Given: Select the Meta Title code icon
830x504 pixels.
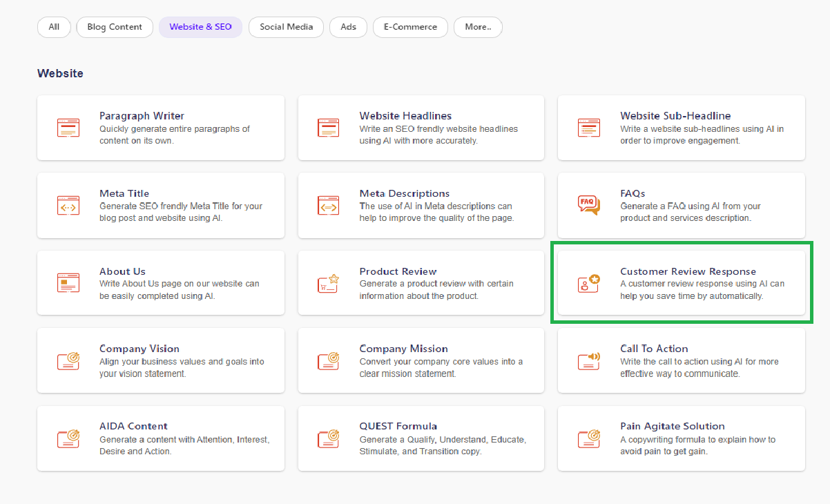Looking at the screenshot, I should pos(68,205).
